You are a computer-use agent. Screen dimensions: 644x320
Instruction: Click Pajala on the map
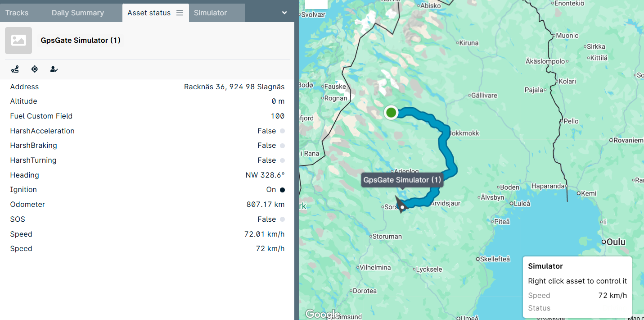tap(534, 90)
